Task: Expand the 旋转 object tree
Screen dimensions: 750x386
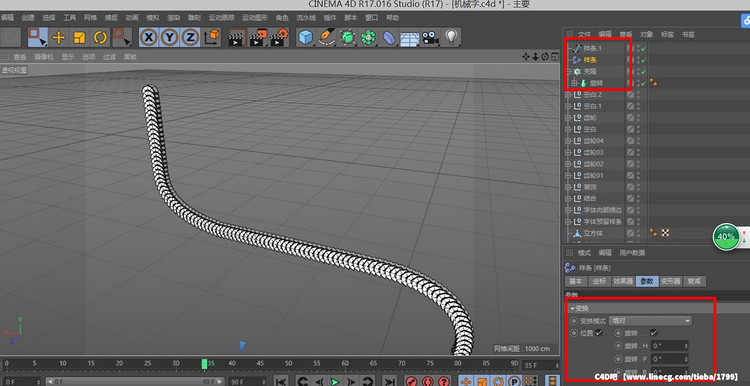Action: [x=574, y=83]
